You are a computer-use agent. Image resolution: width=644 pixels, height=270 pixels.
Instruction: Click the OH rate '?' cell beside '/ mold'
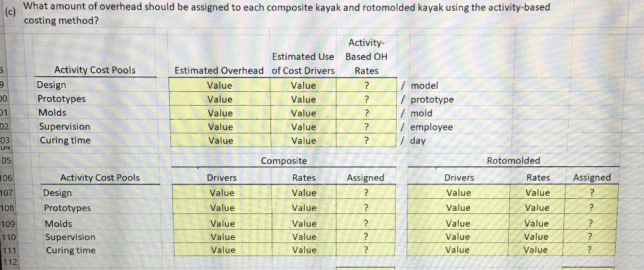pos(367,113)
